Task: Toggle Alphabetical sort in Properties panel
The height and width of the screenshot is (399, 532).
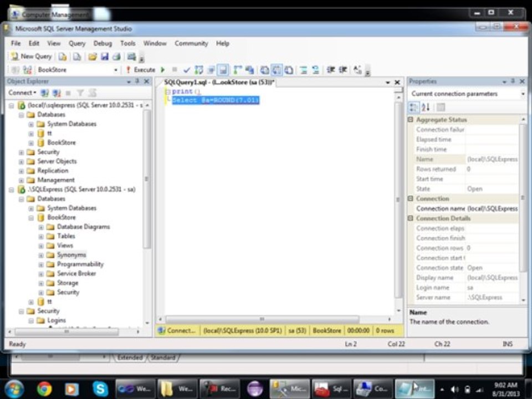Action: point(426,108)
